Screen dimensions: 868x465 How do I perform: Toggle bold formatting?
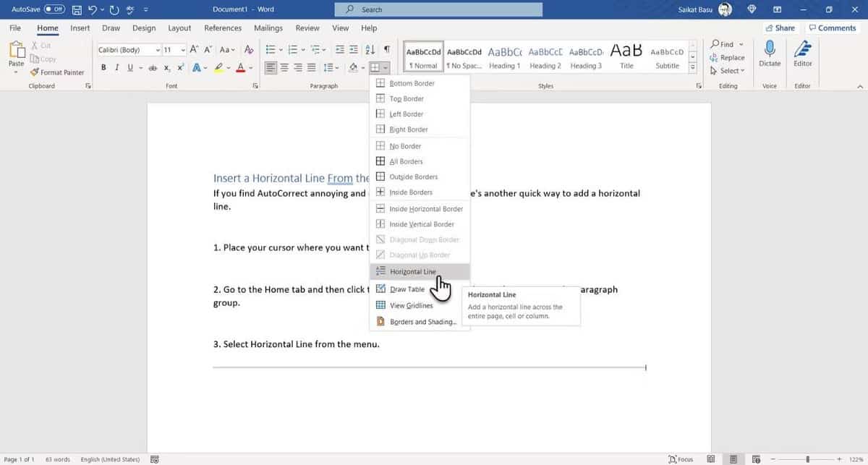[x=104, y=67]
